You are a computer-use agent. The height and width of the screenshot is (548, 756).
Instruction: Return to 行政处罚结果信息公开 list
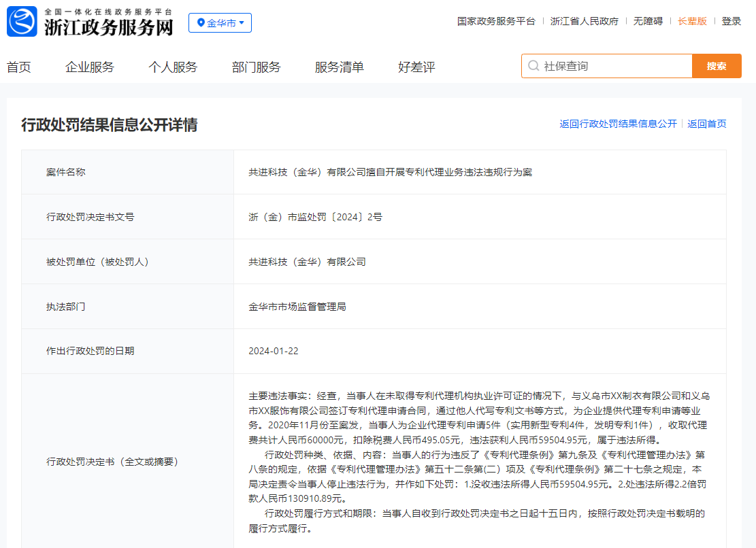tap(618, 124)
